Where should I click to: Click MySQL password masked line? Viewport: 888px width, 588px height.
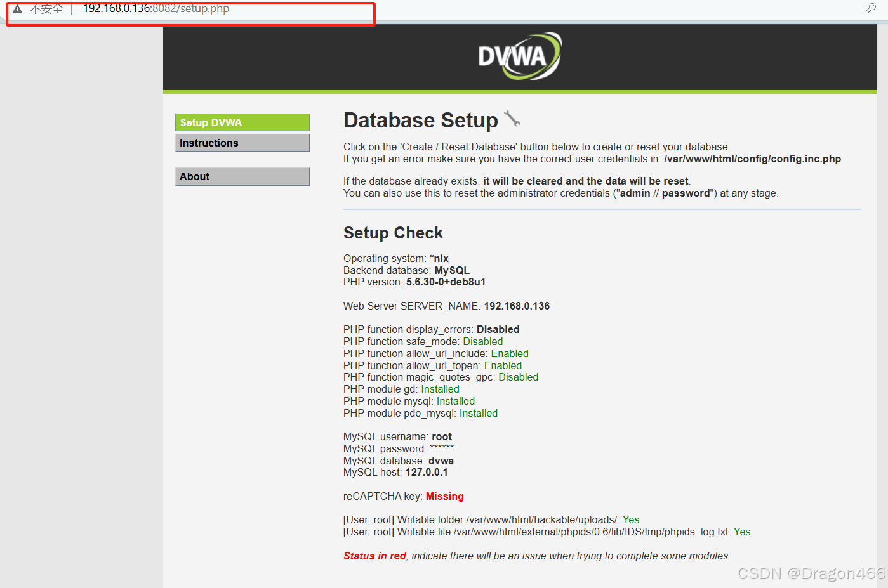(399, 448)
